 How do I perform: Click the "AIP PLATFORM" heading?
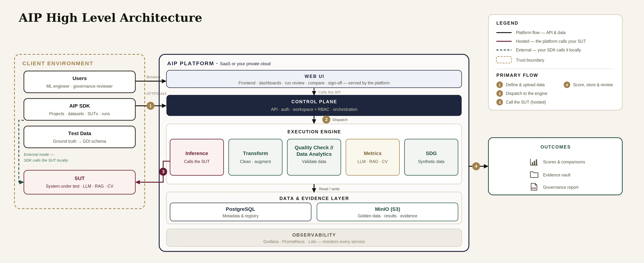point(190,64)
